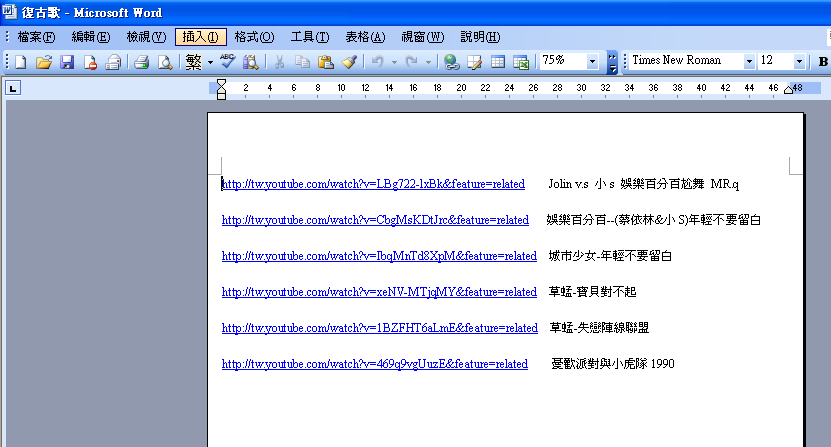Click the Copy icon
This screenshot has width=831, height=447.
pos(302,62)
